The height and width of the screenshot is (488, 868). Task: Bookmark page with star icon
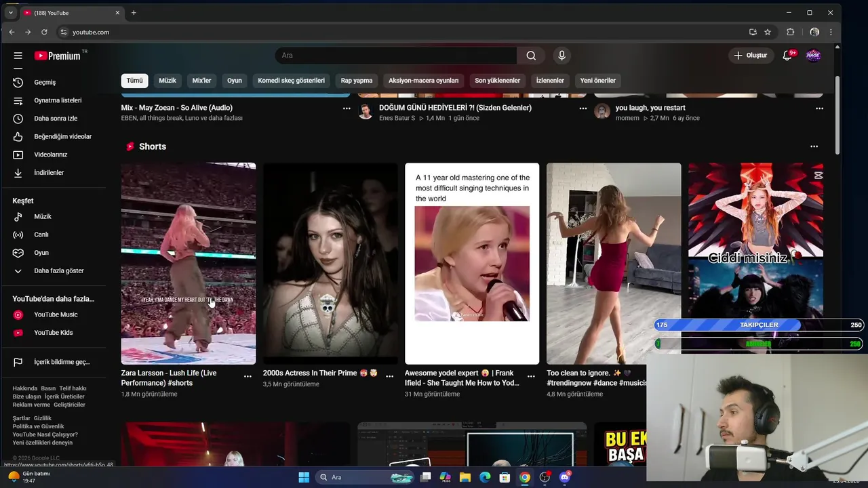[768, 32]
